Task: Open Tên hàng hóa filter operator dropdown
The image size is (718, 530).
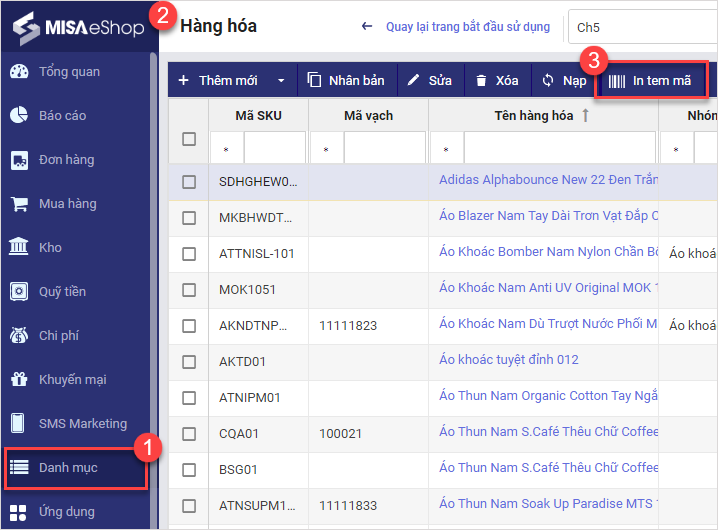Action: tap(446, 148)
